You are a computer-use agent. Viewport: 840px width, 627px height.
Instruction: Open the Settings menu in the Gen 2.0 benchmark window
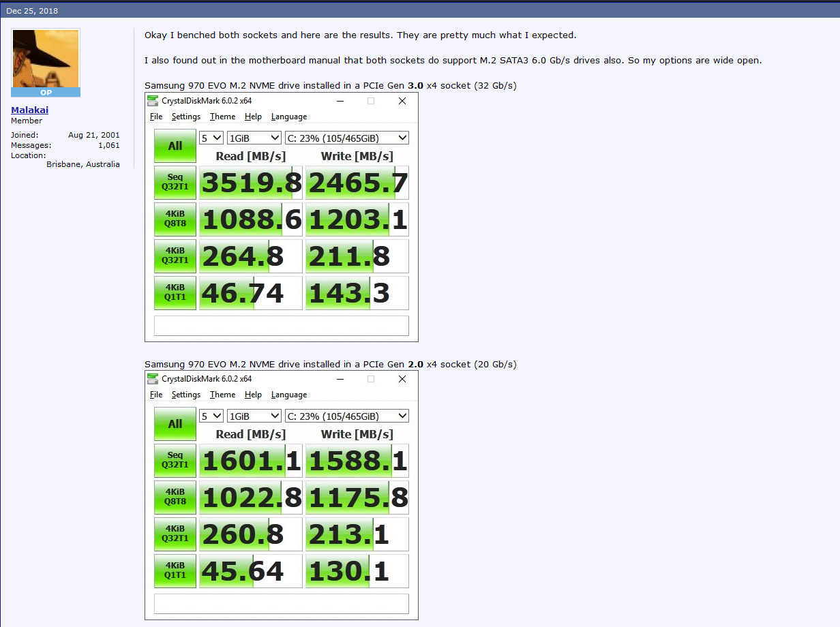pos(186,395)
